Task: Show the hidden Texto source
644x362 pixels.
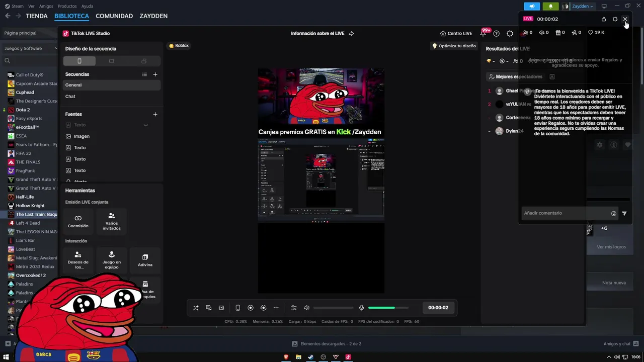Action: [x=145, y=125]
